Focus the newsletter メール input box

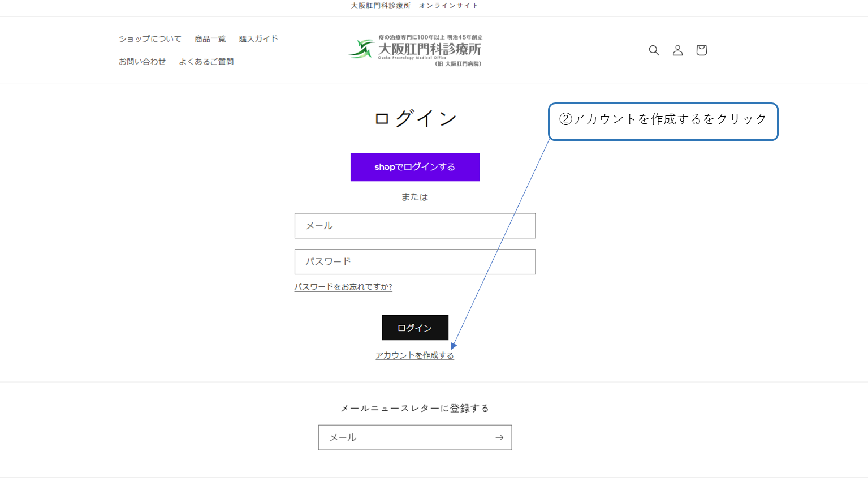(404, 437)
